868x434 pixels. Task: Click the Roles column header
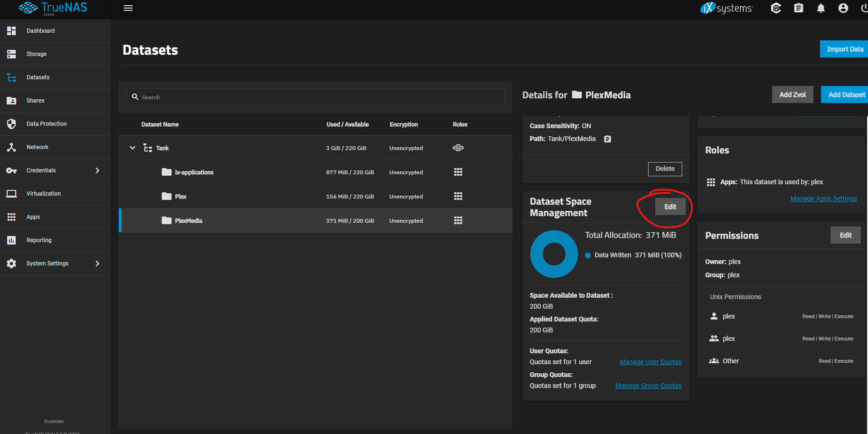(460, 124)
